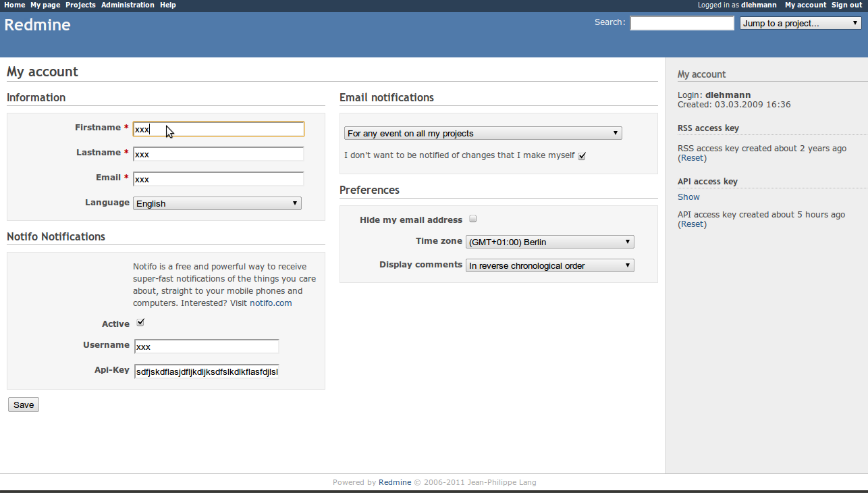Click the Api-Key input field

207,371
